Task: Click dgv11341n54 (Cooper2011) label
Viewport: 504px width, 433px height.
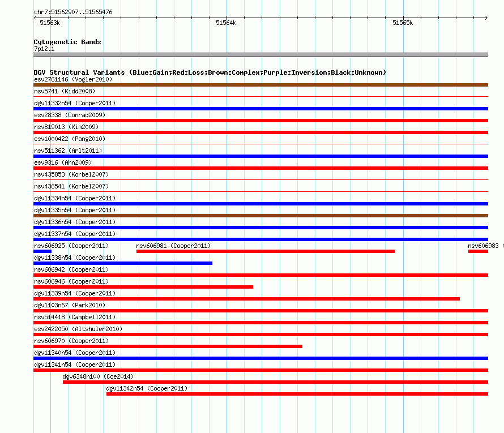Action: point(75,365)
